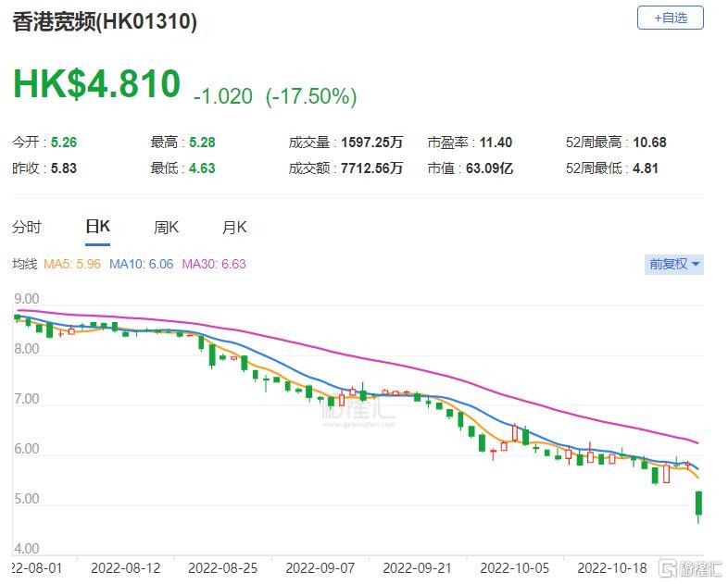This screenshot has height=584, width=728.
Task: Click the latest large green candlestick
Action: click(x=698, y=503)
